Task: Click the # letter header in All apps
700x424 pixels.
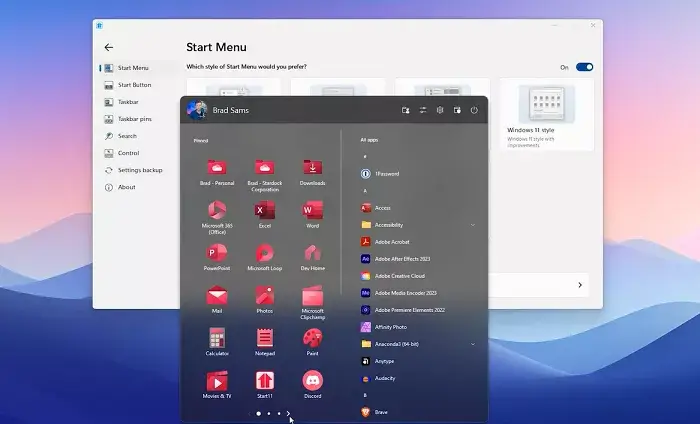Action: point(365,157)
